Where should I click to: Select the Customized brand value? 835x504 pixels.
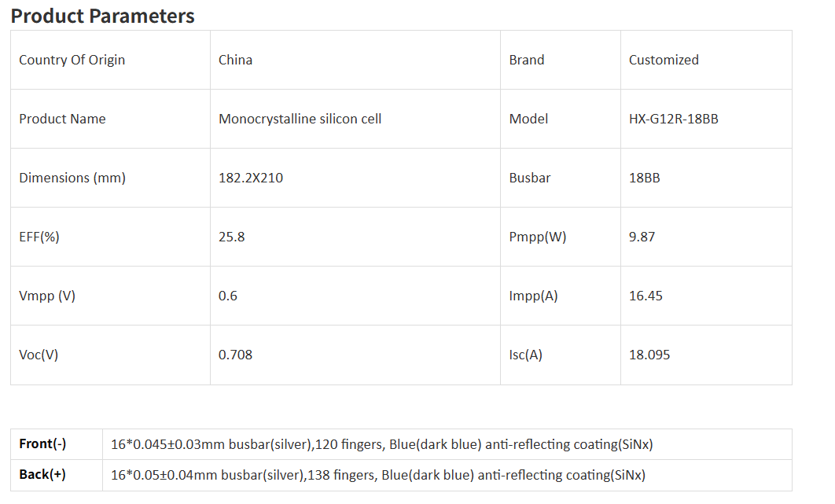coord(664,60)
